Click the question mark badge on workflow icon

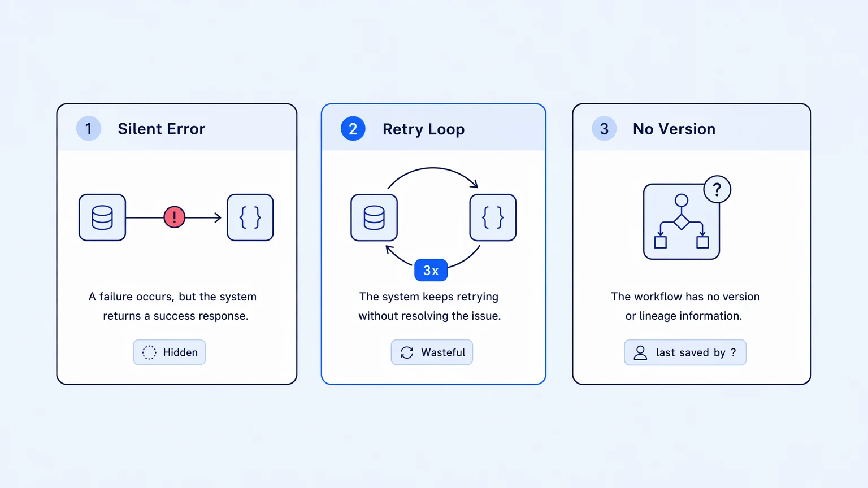717,189
